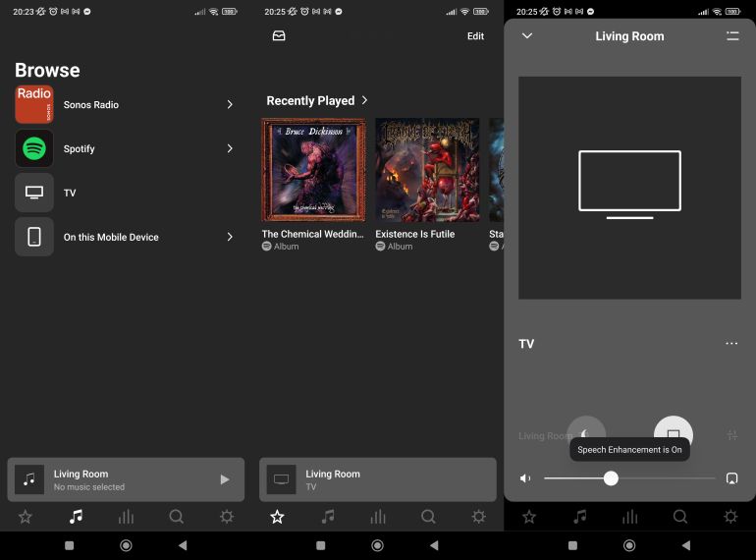756x560 pixels.
Task: Select the 'TV' label in Browse list
Action: [70, 193]
